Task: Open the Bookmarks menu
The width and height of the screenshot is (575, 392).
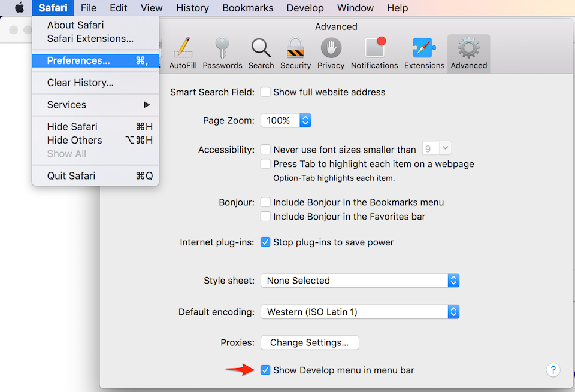Action: click(x=248, y=8)
